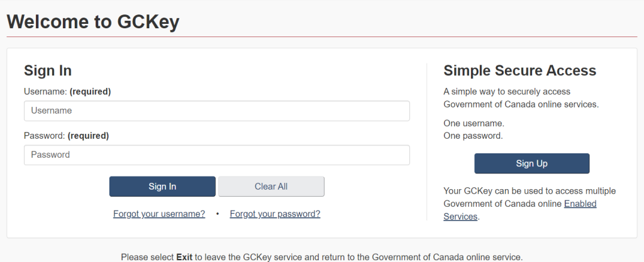The height and width of the screenshot is (262, 644).
Task: Click the Simple Secure Access heading
Action: click(519, 70)
